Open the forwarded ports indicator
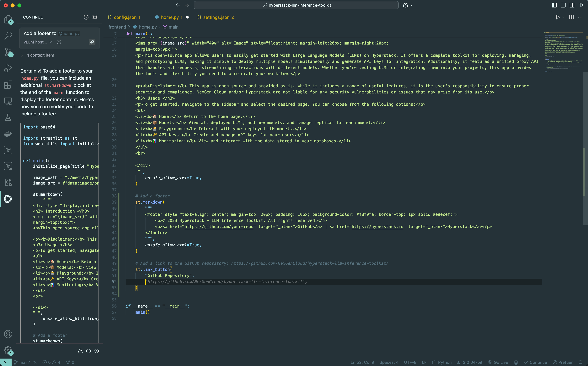This screenshot has height=366, width=588. pyautogui.click(x=70, y=362)
